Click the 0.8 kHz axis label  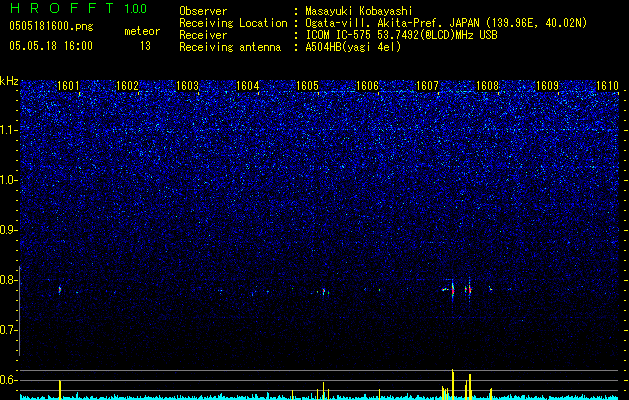pyautogui.click(x=8, y=280)
